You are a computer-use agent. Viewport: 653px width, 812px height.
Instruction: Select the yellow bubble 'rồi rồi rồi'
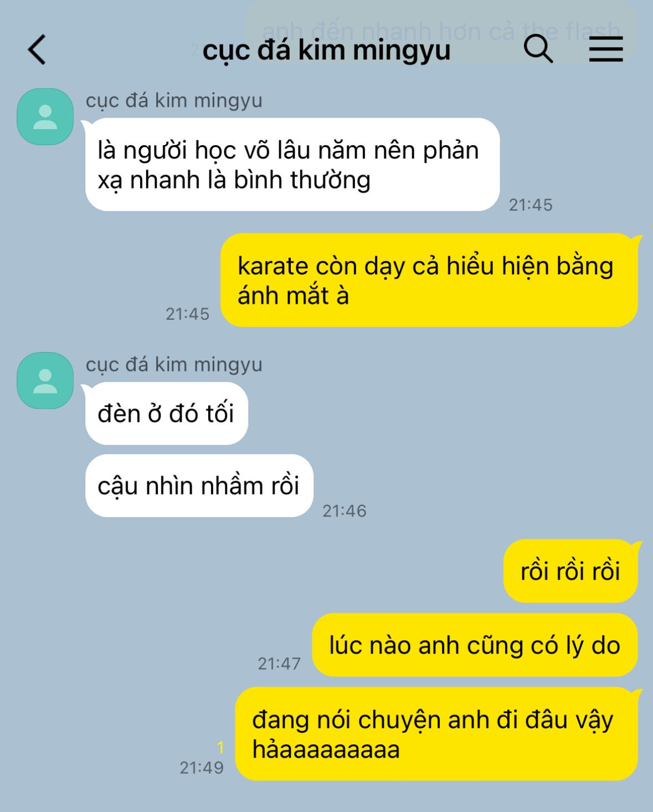click(x=570, y=571)
